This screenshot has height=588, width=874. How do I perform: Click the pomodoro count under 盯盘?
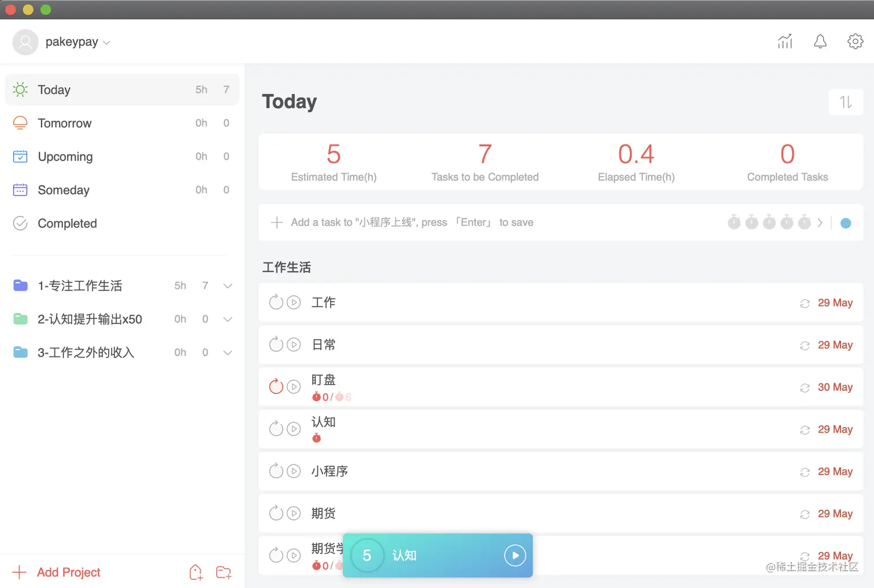click(x=332, y=397)
